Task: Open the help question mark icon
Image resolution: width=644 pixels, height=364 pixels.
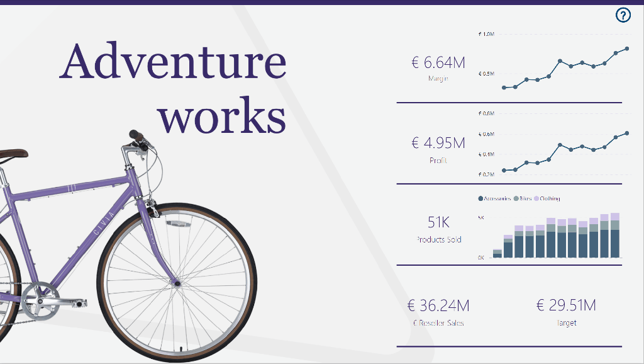Action: [x=623, y=16]
